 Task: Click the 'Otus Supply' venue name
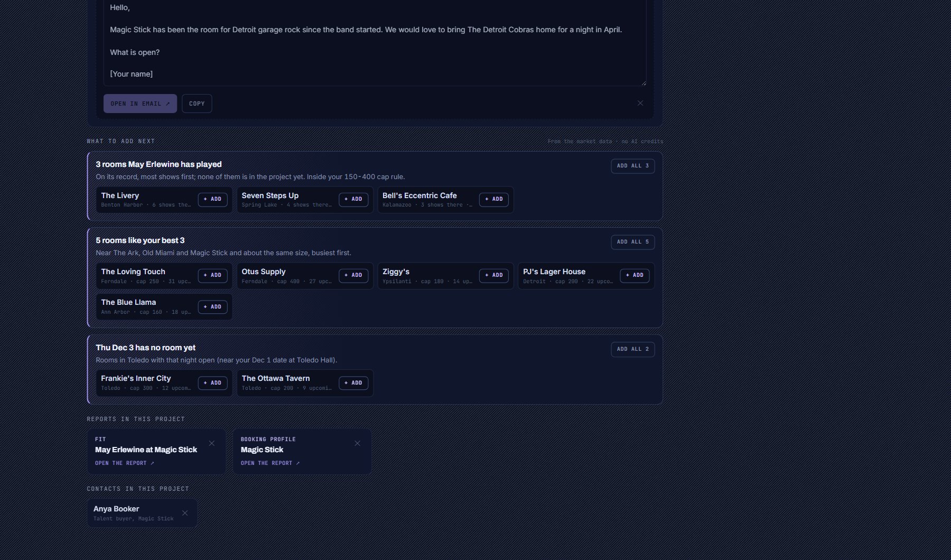(x=264, y=272)
